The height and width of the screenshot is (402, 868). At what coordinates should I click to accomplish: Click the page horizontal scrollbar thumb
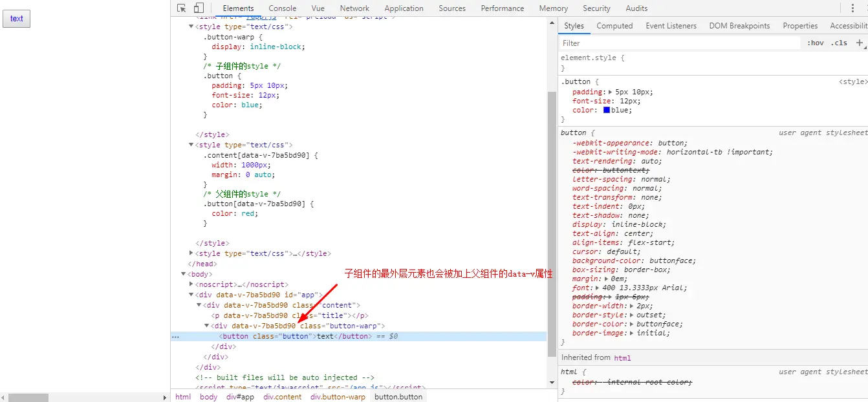(28, 397)
